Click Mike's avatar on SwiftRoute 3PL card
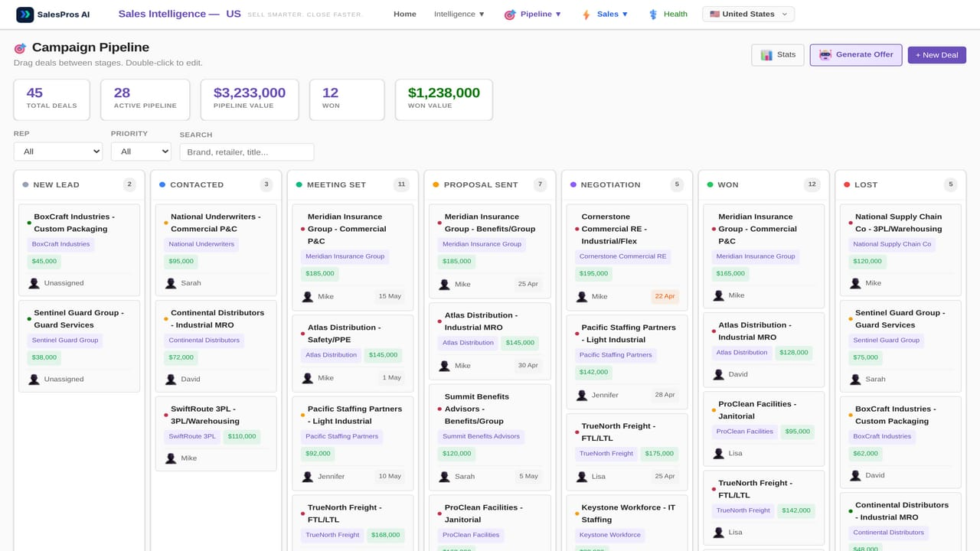This screenshot has width=980, height=551. [x=171, y=458]
